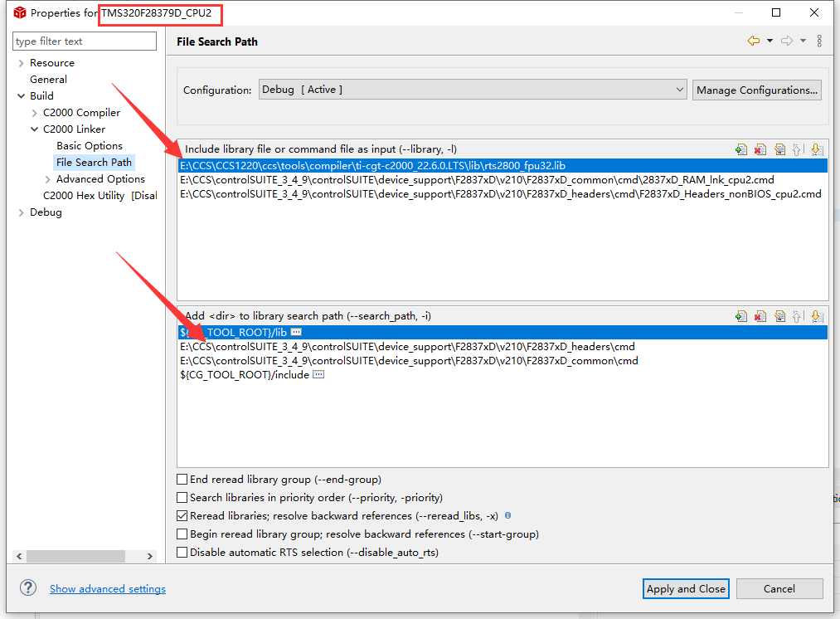Select the 2837xD_RAM_lnk_cpu2.cmd entry
Viewport: 840px width, 619px height.
(x=503, y=179)
